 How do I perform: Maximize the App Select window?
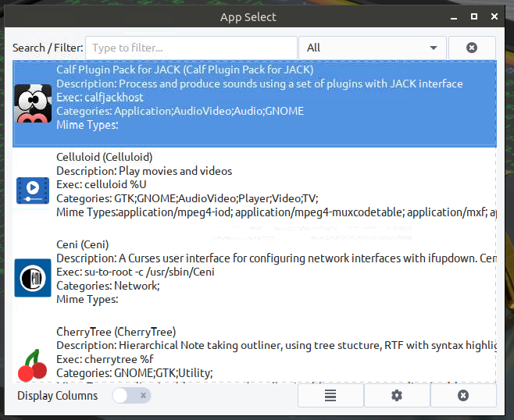coord(474,16)
